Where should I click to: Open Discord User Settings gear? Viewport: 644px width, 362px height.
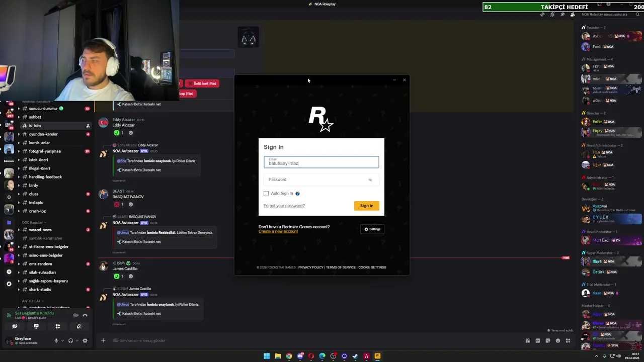click(x=85, y=340)
